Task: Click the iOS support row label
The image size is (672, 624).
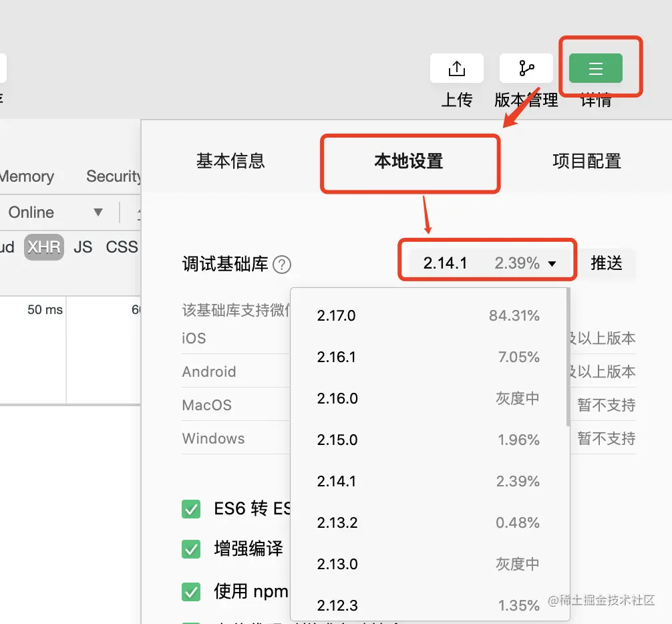Action: click(194, 339)
